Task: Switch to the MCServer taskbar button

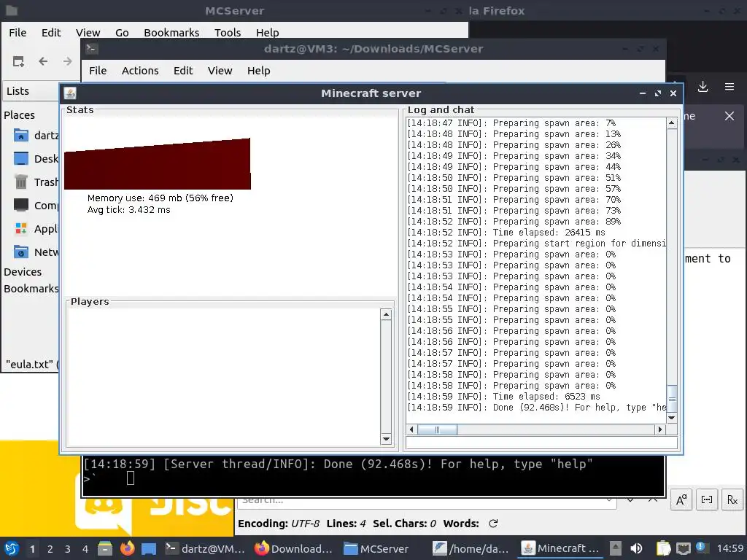Action: [x=376, y=549]
